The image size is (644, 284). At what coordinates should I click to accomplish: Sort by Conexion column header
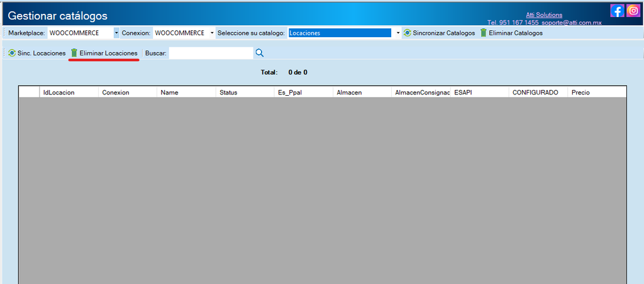128,93
